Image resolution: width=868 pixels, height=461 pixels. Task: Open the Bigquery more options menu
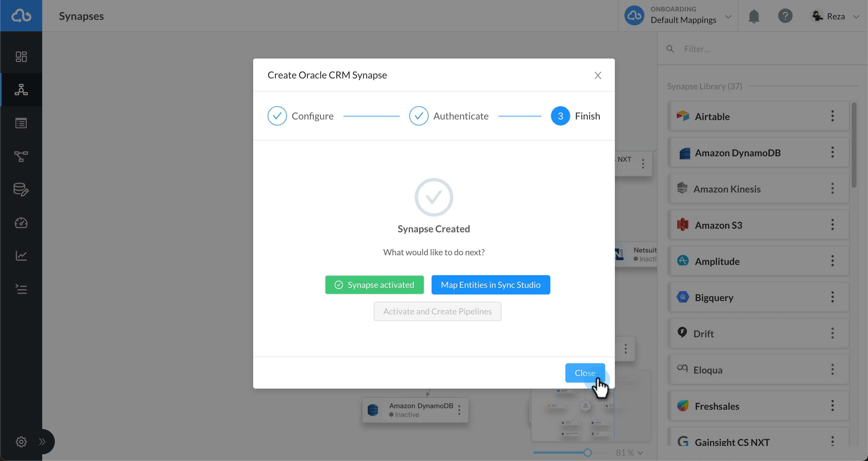[832, 297]
